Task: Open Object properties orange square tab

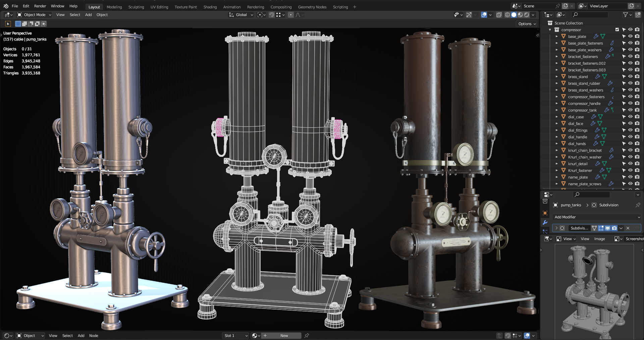Action: [x=545, y=213]
